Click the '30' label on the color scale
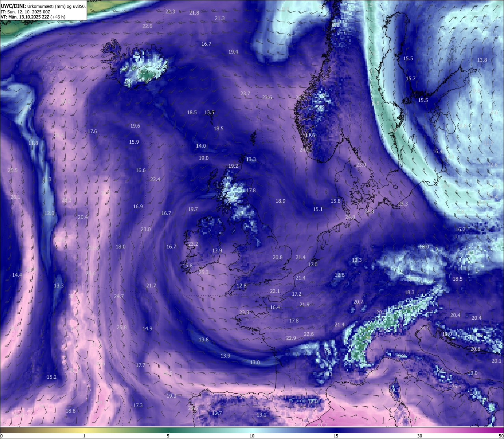This screenshot has width=504, height=439. coord(420,436)
